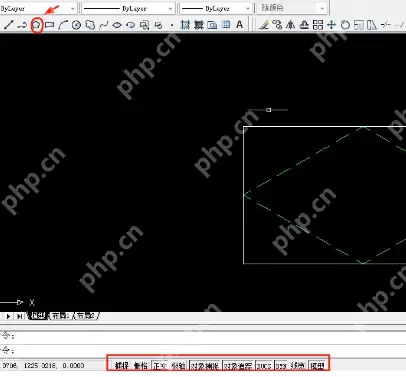Toggle 模型 button in status bar
The image size is (406, 377).
[317, 366]
